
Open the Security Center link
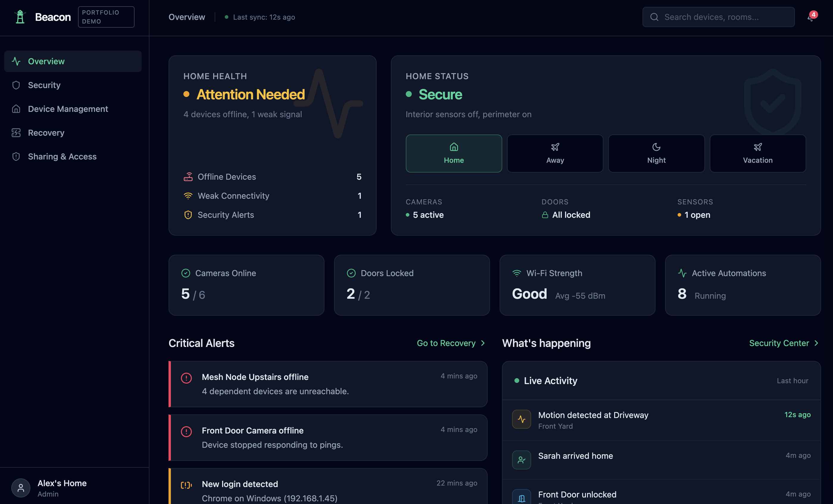tap(784, 343)
